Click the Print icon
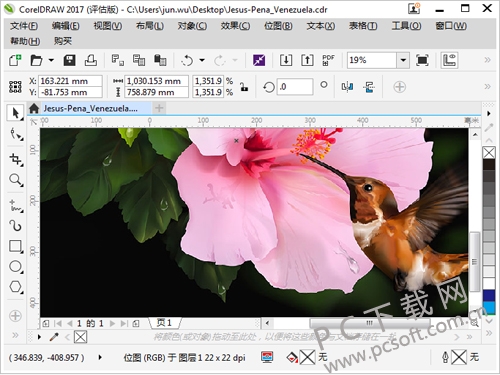Screen dimensions: 500x375 91,60
